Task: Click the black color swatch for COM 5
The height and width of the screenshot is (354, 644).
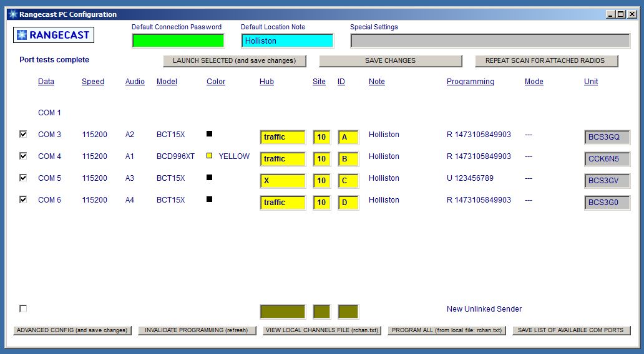Action: pyautogui.click(x=209, y=177)
